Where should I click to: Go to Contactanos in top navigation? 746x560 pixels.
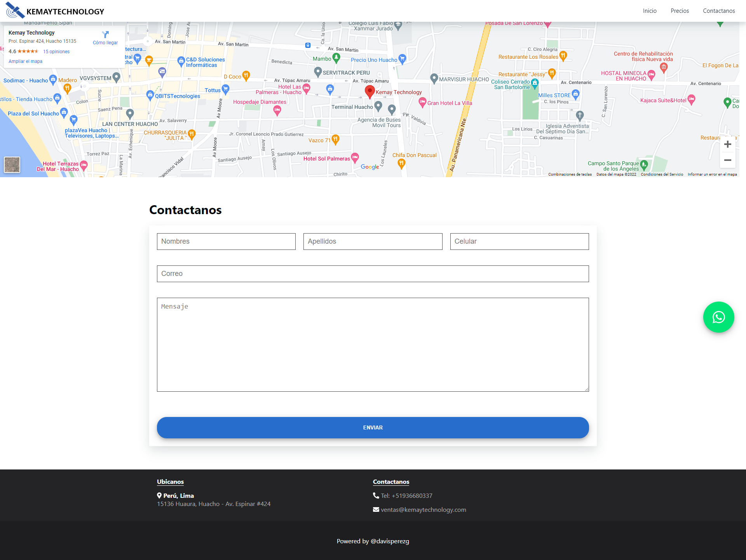(x=718, y=11)
